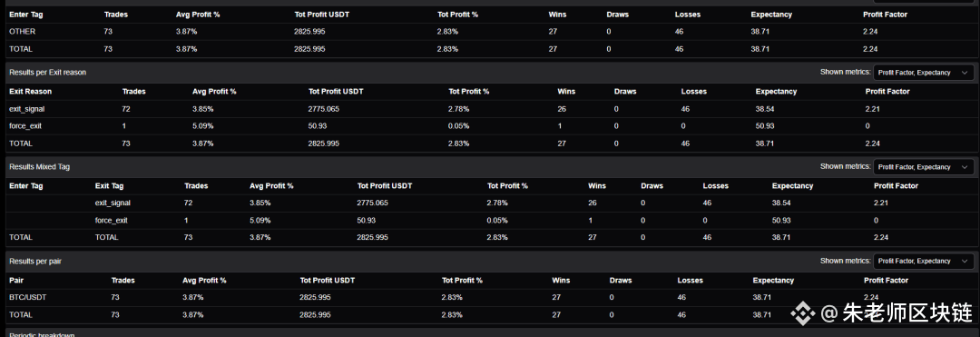Open Shown metrics dropdown for Results per pair

[923, 262]
